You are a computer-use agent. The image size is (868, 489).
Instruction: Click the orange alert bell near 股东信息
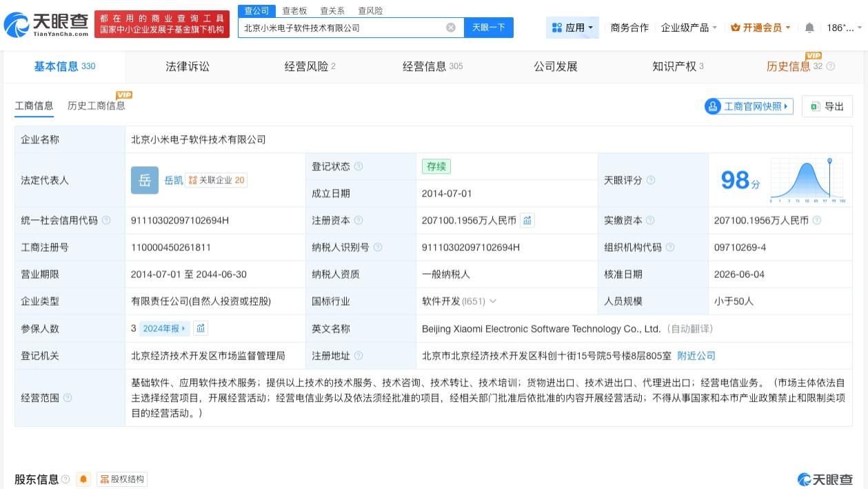[x=84, y=479]
